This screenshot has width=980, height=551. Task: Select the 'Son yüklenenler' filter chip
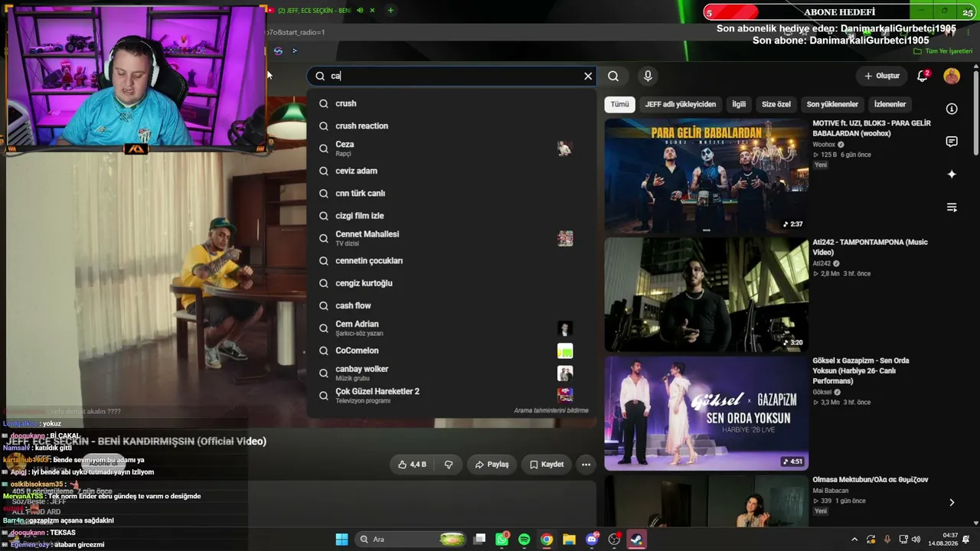832,104
